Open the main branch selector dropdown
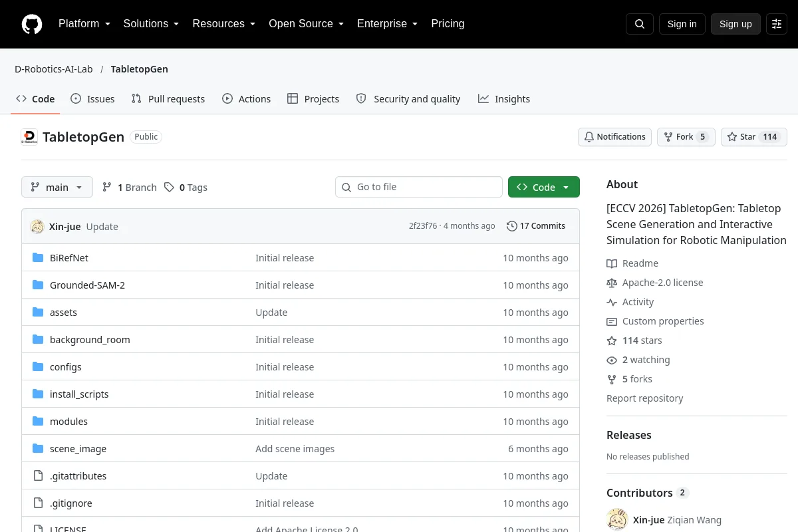Viewport: 798px width, 532px height. [57, 188]
